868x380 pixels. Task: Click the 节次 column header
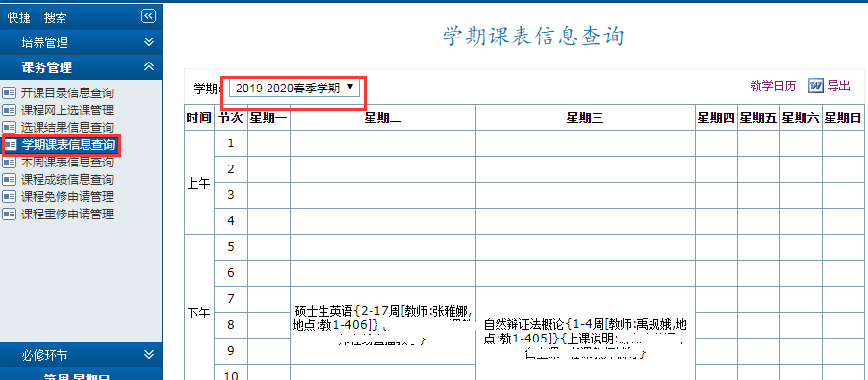[231, 117]
